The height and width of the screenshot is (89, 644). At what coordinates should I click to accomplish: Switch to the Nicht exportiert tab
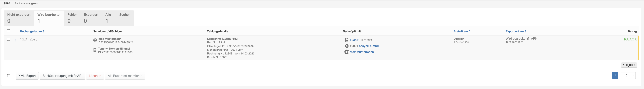(19, 18)
